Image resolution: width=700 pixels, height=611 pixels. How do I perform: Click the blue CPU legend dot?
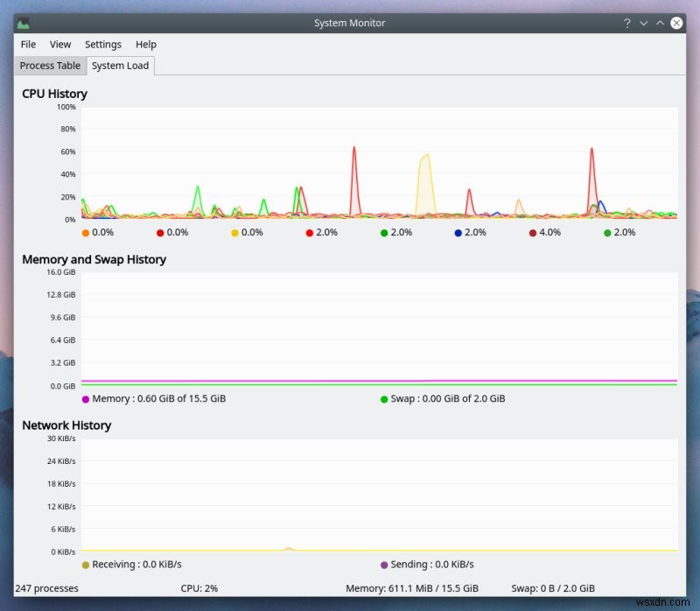click(458, 233)
